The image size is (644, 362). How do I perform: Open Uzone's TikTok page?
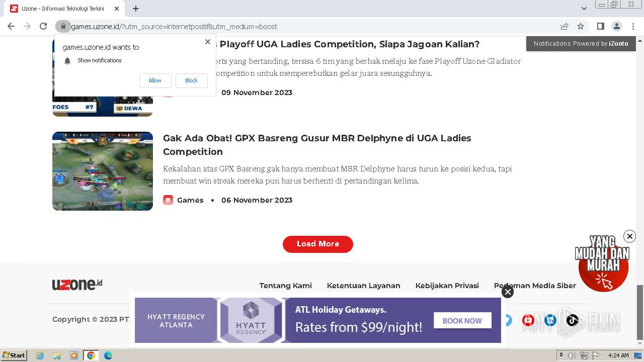point(573,320)
